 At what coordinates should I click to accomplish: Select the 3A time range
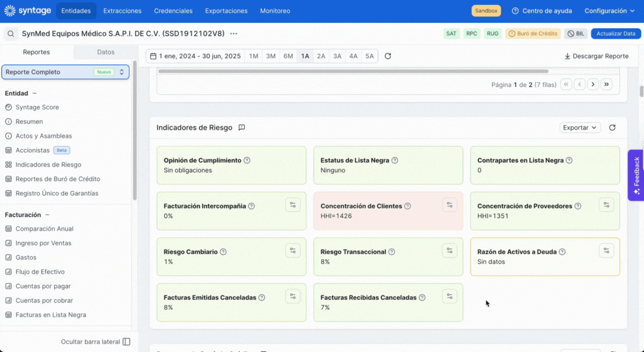tap(337, 56)
